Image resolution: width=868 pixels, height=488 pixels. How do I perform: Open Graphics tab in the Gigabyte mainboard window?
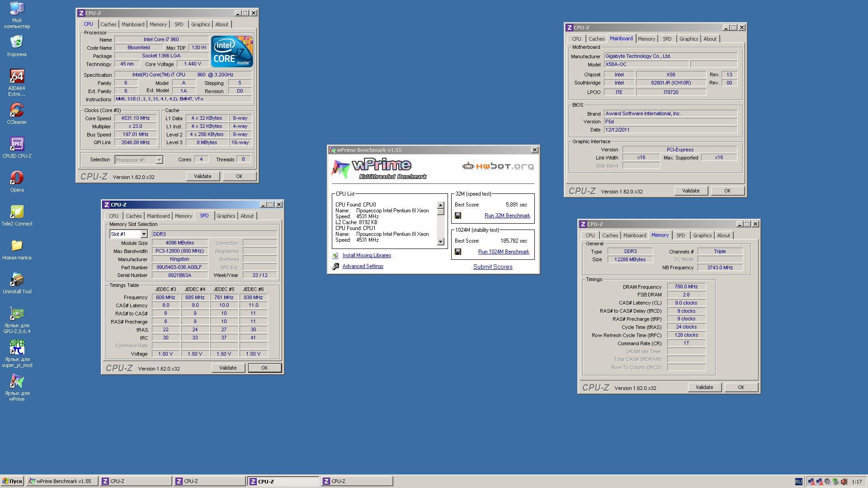coord(689,39)
